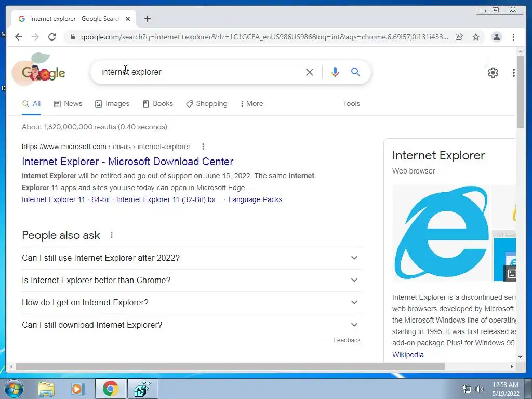Open the blue cubes taskbar application
Image resolution: width=532 pixels, height=399 pixels.
pyautogui.click(x=143, y=389)
